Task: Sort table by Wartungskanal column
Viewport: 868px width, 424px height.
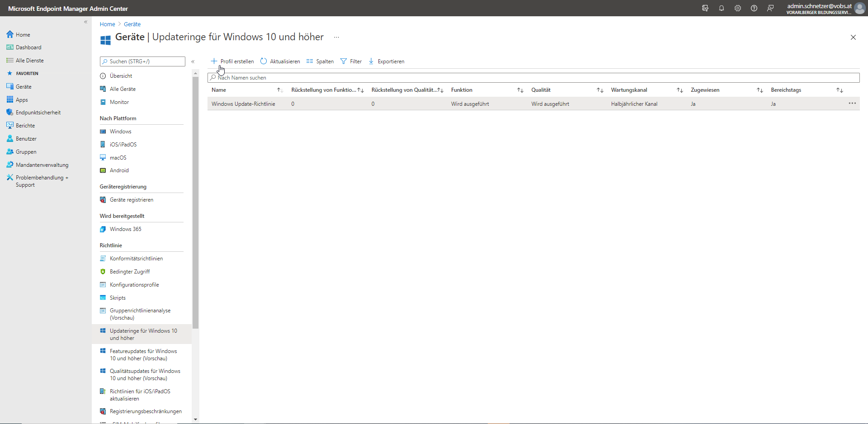Action: tap(629, 90)
